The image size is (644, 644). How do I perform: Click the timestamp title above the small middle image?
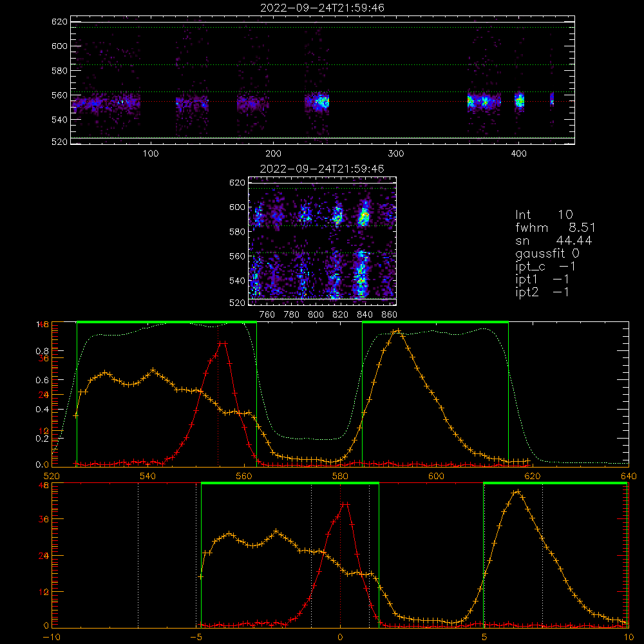322,169
